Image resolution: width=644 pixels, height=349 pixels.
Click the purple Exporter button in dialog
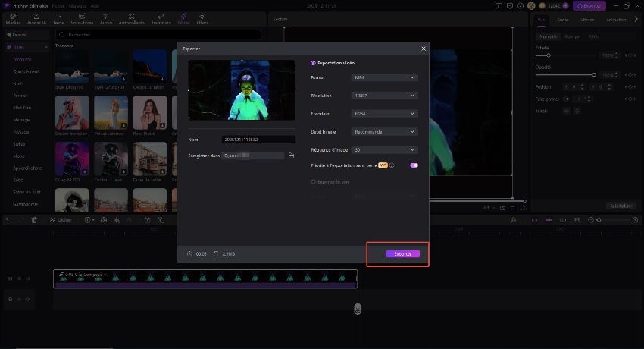(402, 253)
